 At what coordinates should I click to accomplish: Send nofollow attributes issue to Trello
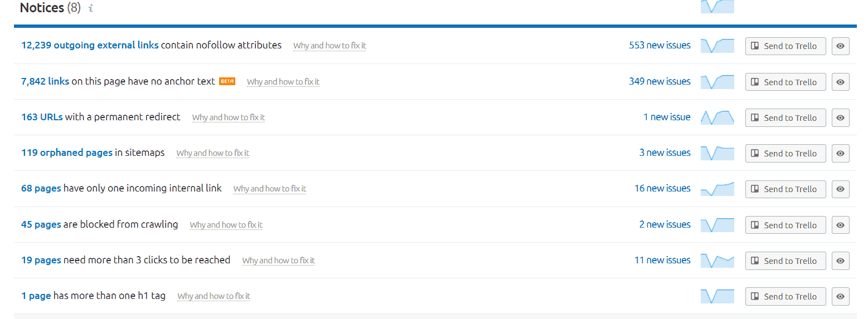pos(785,46)
